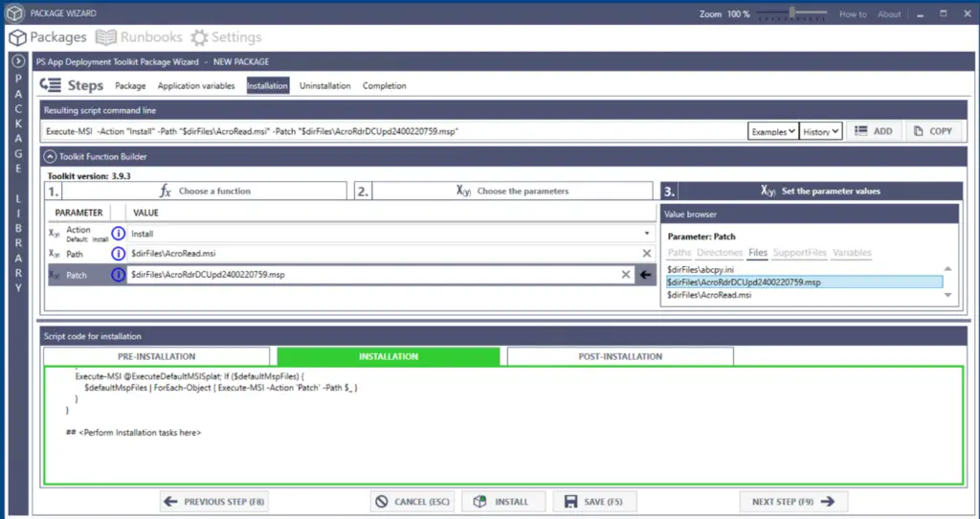The image size is (980, 519).
Task: Open the How to link
Action: point(853,13)
